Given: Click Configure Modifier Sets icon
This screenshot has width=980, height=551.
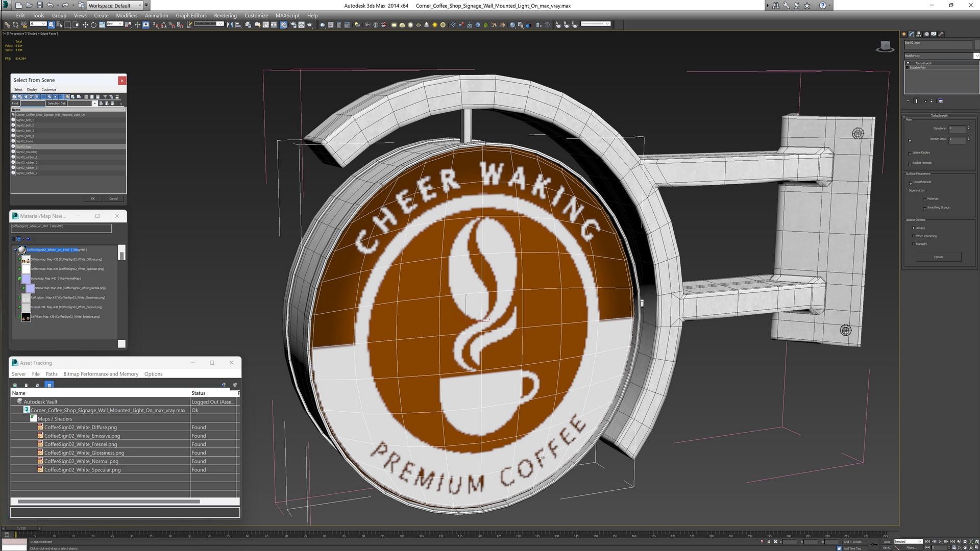Looking at the screenshot, I should (x=941, y=101).
